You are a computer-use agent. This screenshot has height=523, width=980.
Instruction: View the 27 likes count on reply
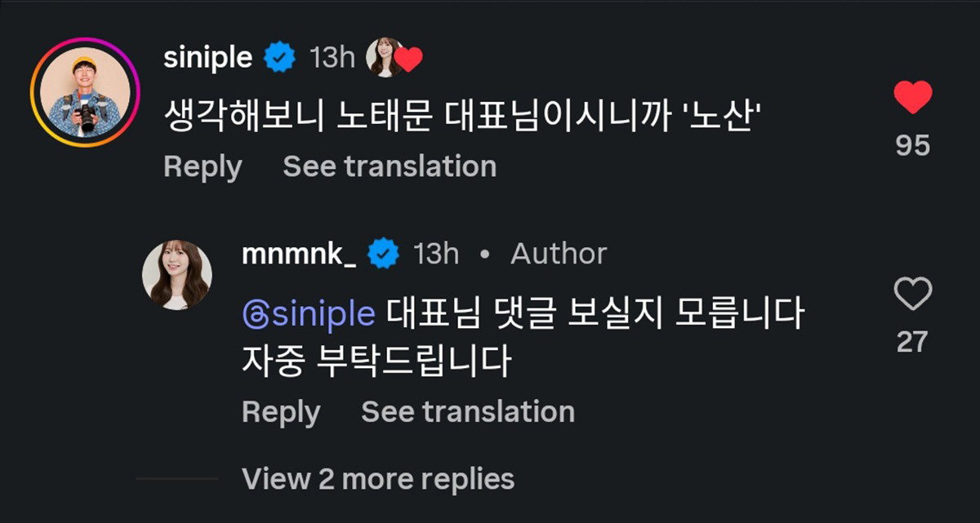click(912, 342)
